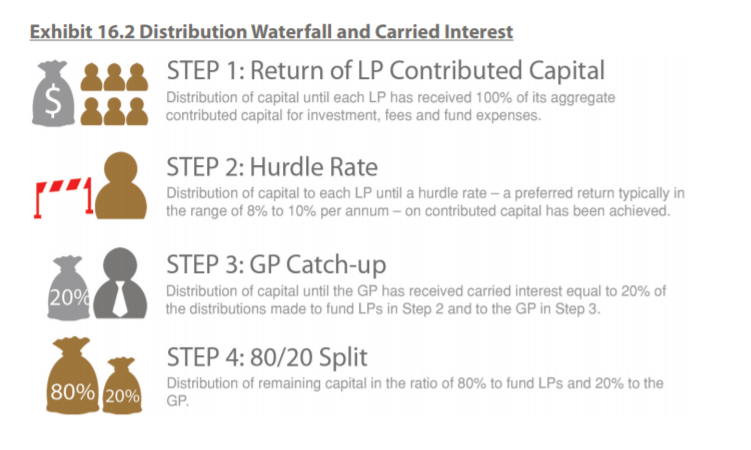Screen dimensions: 751x450
Task: Select the final "GP." line under Step 4
Action: click(x=176, y=399)
